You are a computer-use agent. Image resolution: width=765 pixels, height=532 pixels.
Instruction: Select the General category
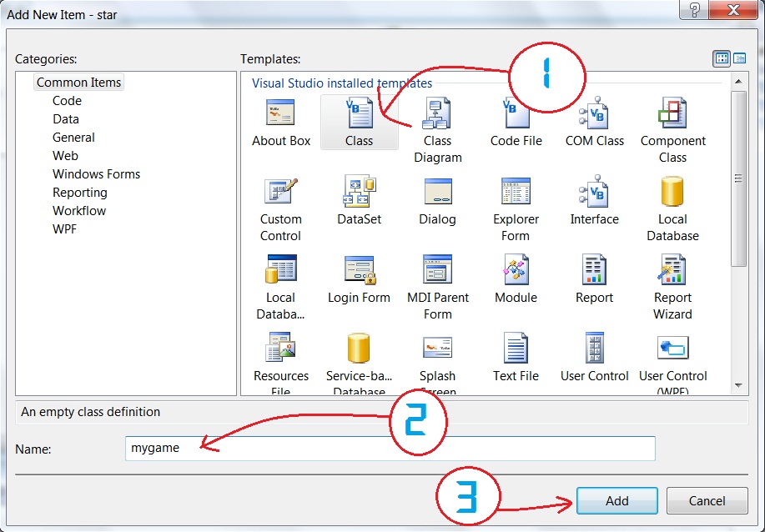pos(73,138)
